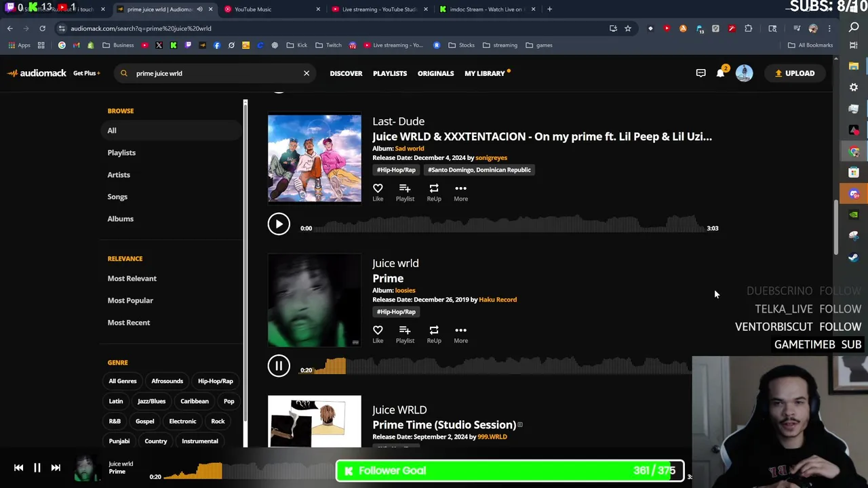Like the Prime song by Juice wrld

coord(378,334)
